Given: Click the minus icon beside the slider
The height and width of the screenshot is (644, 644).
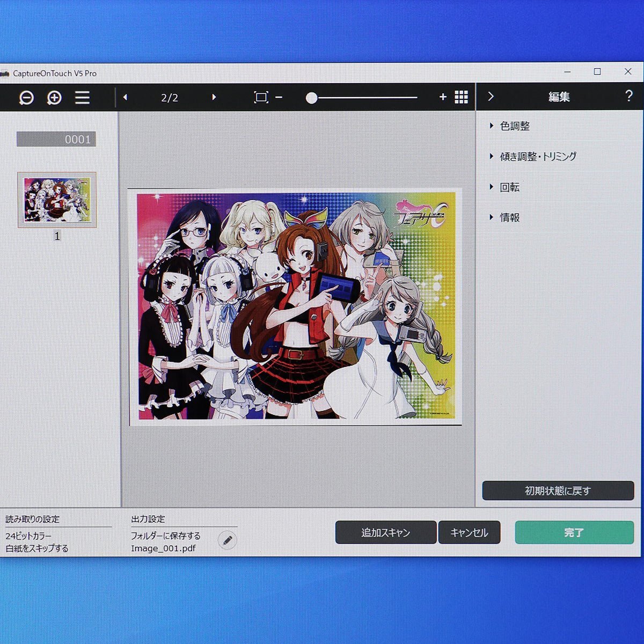Looking at the screenshot, I should click(279, 97).
